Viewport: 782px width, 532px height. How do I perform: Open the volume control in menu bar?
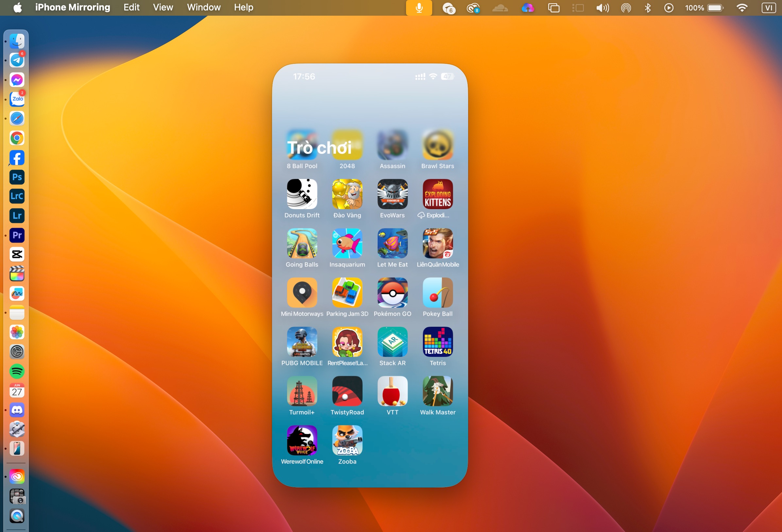pyautogui.click(x=602, y=8)
